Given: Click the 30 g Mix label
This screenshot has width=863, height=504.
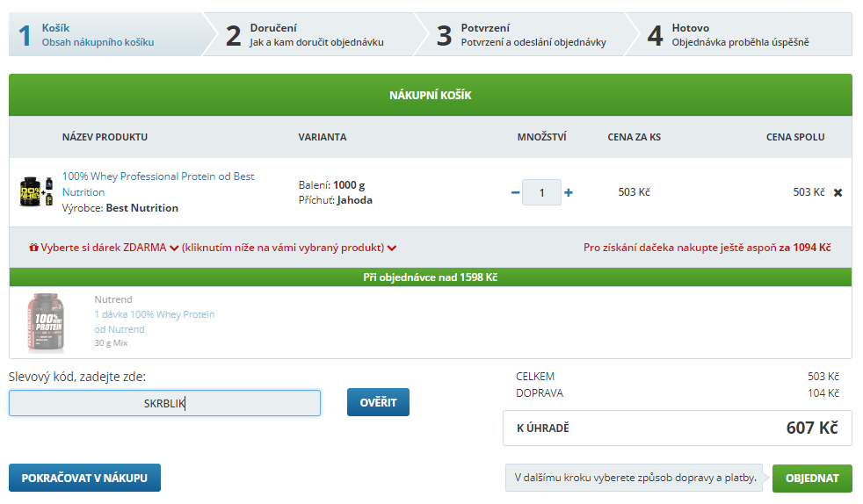Looking at the screenshot, I should coord(111,343).
